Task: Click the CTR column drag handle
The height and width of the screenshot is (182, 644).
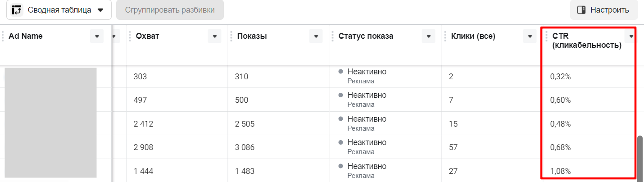Action: (x=546, y=36)
